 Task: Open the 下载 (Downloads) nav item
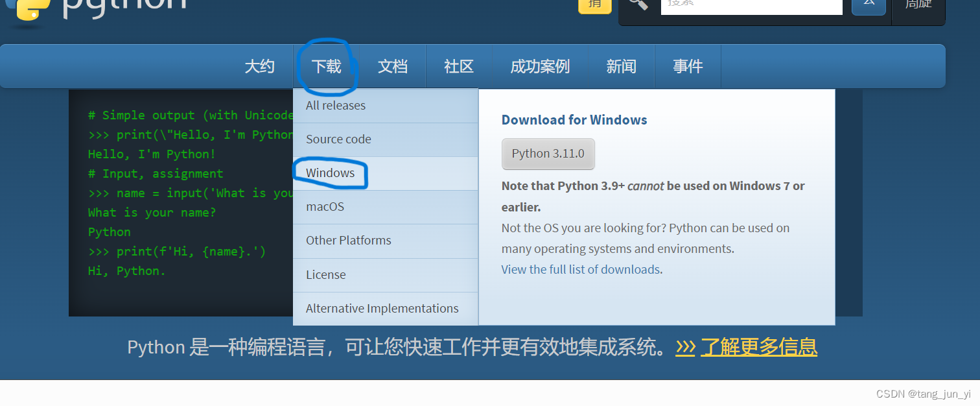click(x=326, y=66)
